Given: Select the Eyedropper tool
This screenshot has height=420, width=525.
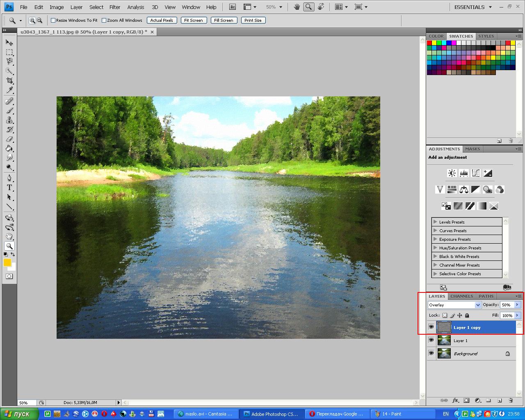Looking at the screenshot, I should 9,90.
